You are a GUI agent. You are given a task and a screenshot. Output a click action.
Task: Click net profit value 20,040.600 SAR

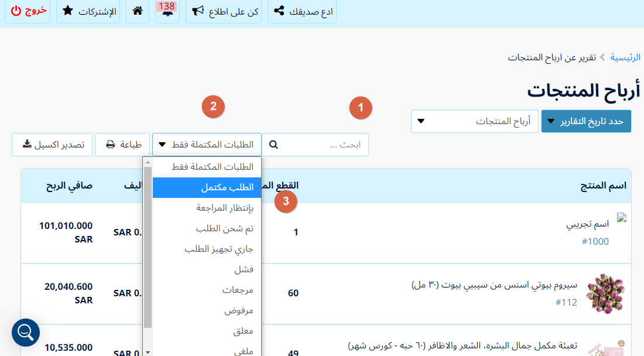point(68,293)
